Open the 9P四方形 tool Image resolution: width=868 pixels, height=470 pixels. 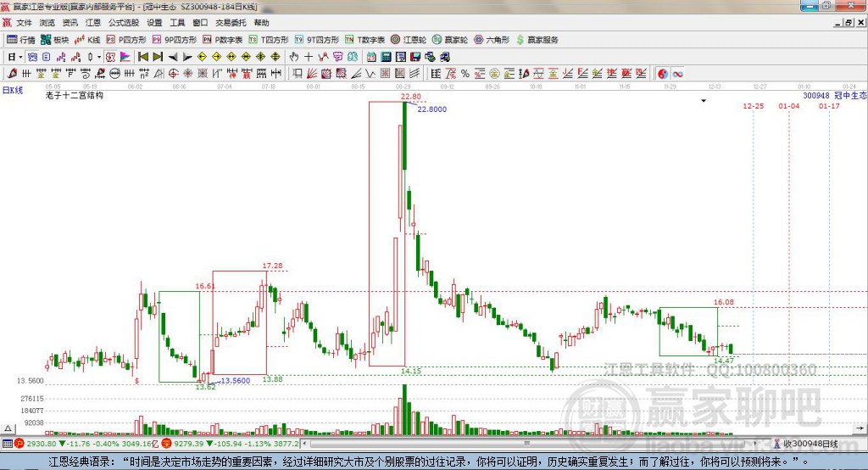[175, 40]
